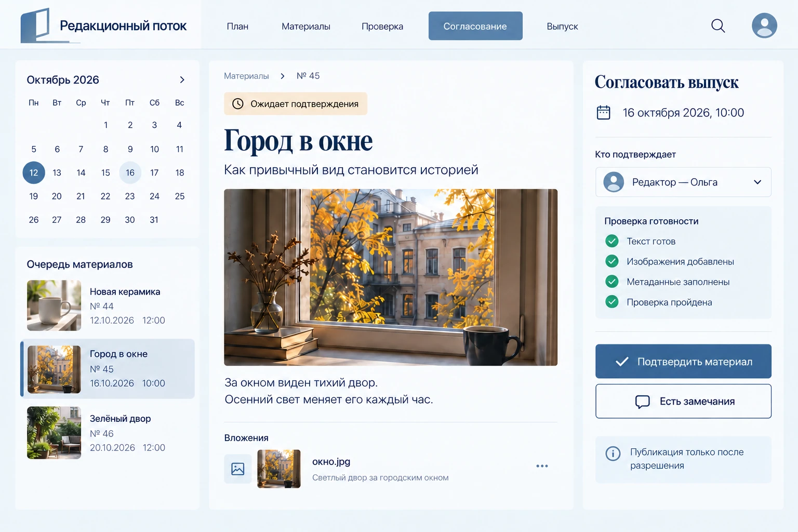Click Октябрь 2026 calendar heading
798x532 pixels.
coord(63,80)
